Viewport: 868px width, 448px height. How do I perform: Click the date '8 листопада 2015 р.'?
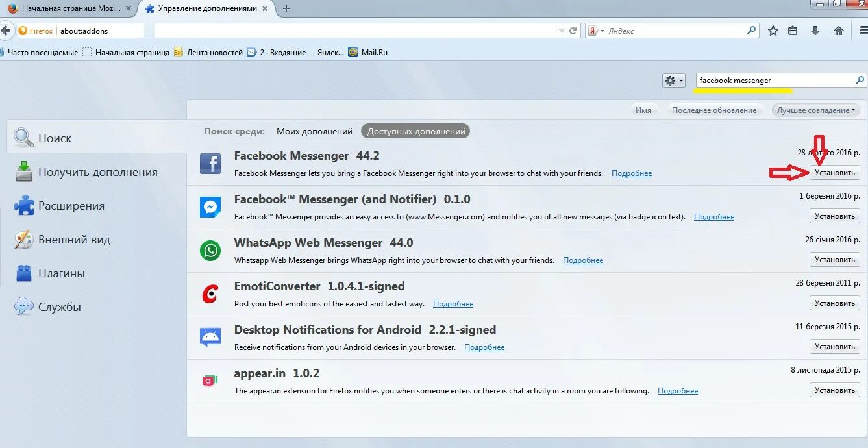point(825,370)
